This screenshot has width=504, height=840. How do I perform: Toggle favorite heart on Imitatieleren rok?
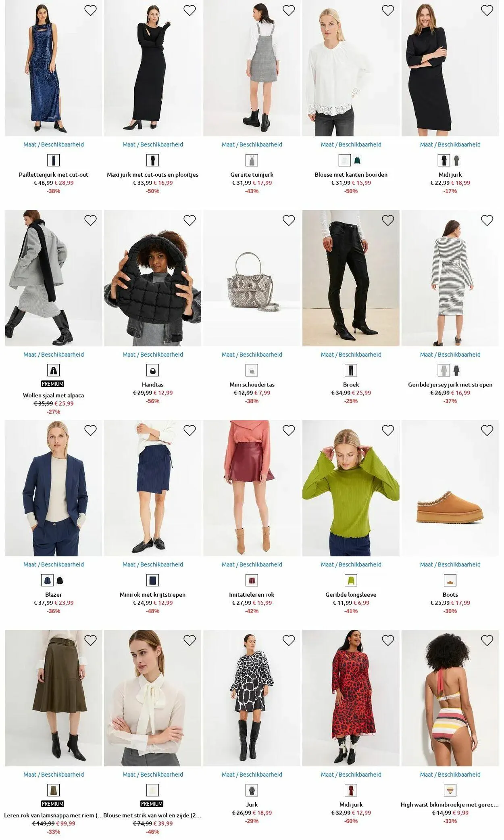289,430
